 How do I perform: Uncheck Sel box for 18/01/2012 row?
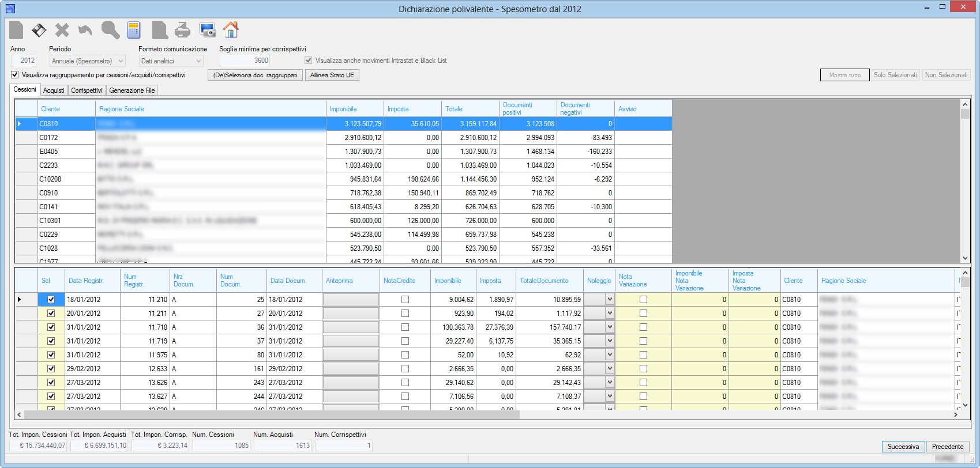pyautogui.click(x=51, y=300)
